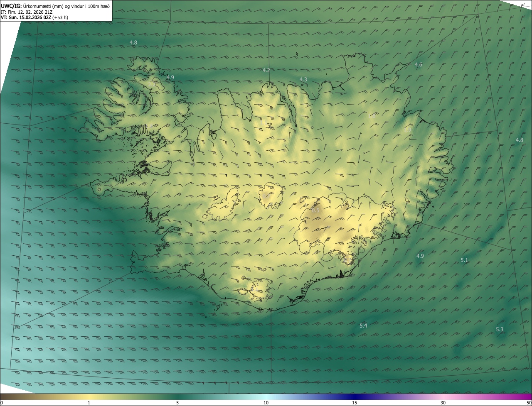This screenshot has width=532, height=406.
Task: Click the 4.3 value label
Action: point(303,79)
